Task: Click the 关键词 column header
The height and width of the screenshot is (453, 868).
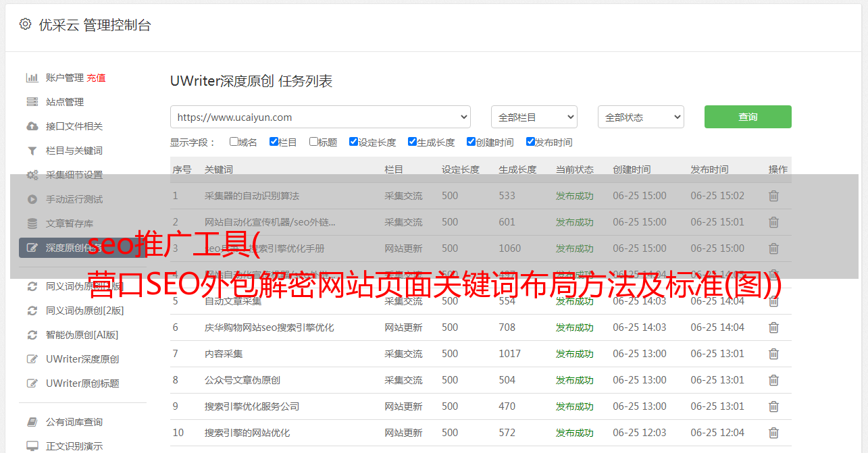Action: coord(219,169)
